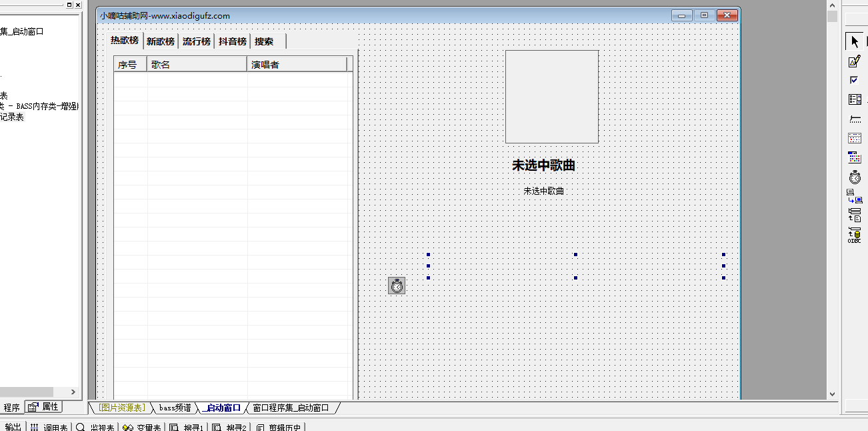Pick the calendar/date component icon

[x=855, y=138]
